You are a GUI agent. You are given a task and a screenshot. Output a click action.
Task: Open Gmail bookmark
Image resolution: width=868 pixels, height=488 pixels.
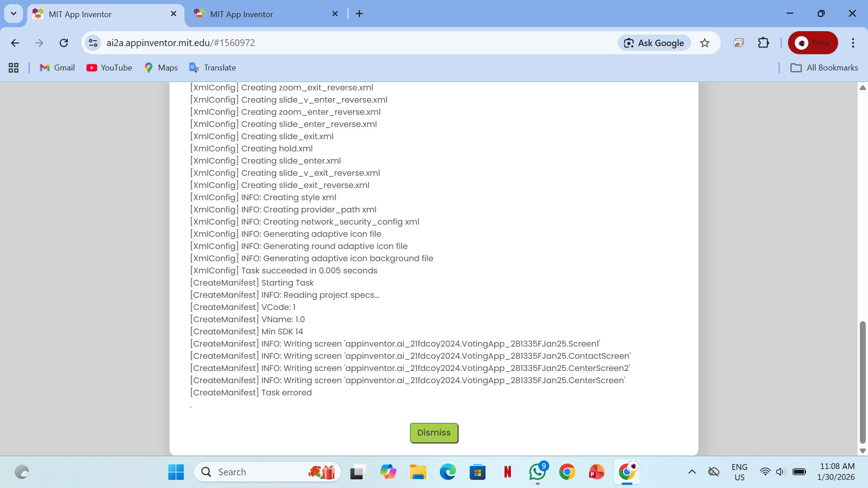coord(57,68)
